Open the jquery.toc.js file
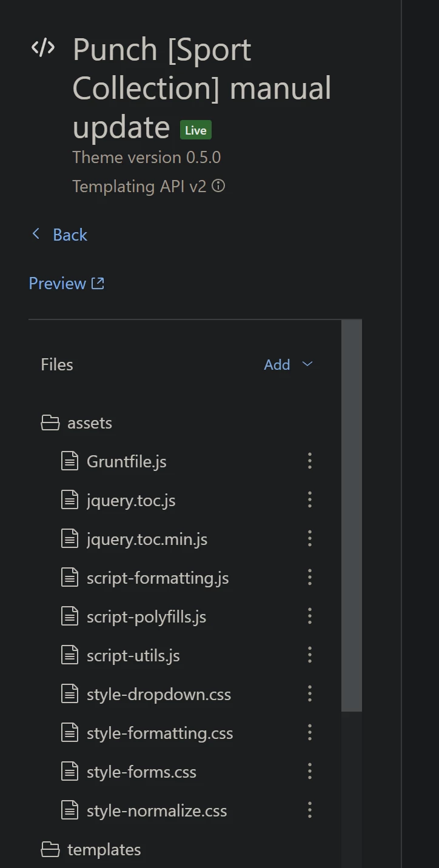Viewport: 439px width, 868px height. pos(131,501)
